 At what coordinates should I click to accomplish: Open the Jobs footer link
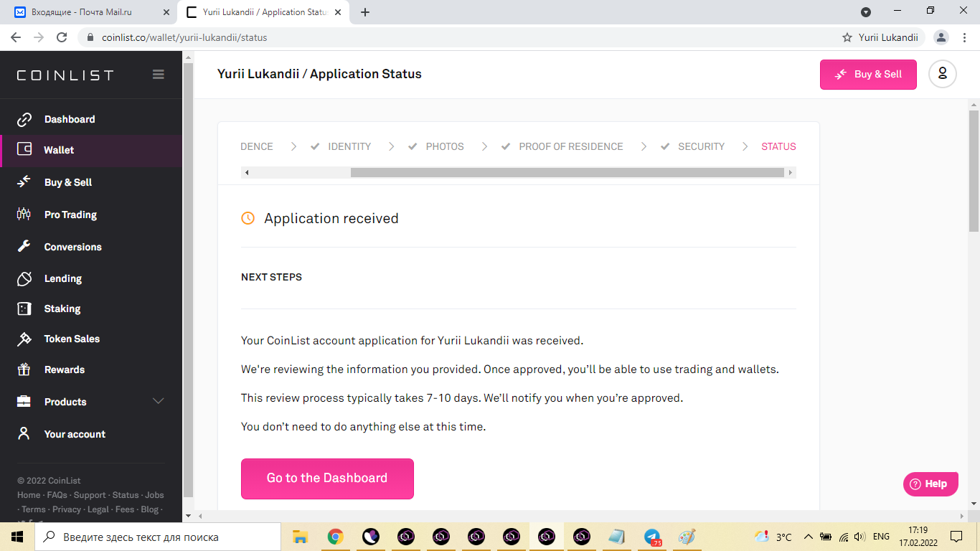[154, 495]
